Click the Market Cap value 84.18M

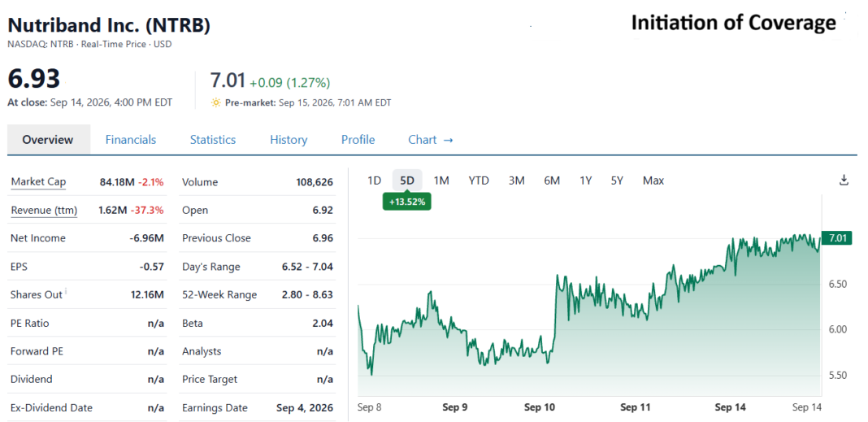click(117, 182)
